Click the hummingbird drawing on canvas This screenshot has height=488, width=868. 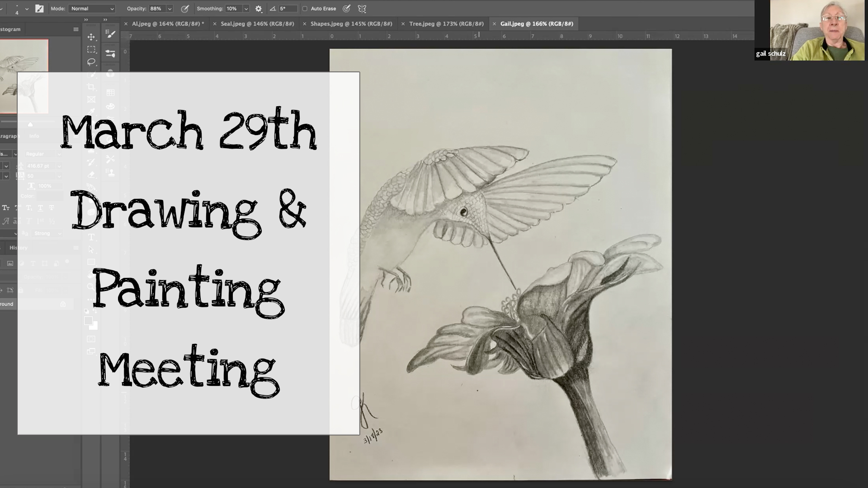[x=500, y=265]
